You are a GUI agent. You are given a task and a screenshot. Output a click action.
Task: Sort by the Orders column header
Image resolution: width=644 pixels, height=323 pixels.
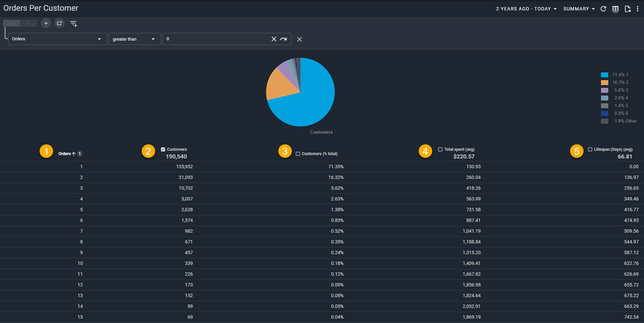(65, 154)
